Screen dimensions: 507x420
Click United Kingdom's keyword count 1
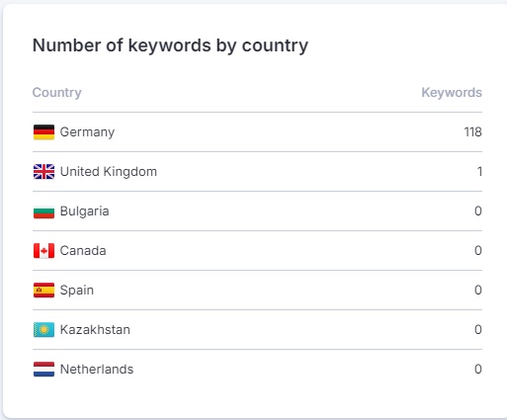click(479, 172)
